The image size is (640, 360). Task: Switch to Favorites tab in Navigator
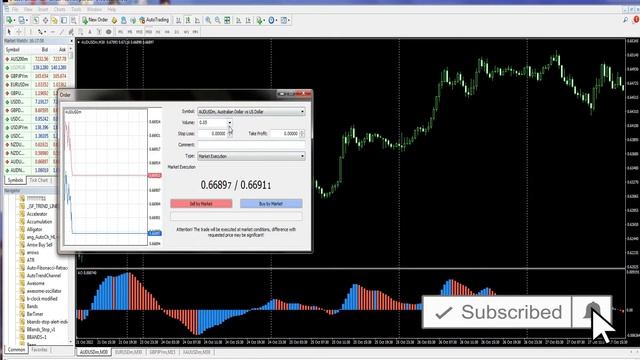tap(40, 350)
